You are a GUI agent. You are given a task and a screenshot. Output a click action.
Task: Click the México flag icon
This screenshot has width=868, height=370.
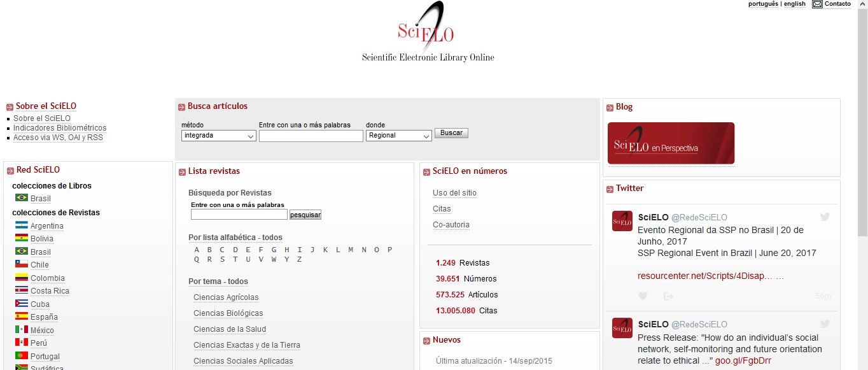click(22, 330)
